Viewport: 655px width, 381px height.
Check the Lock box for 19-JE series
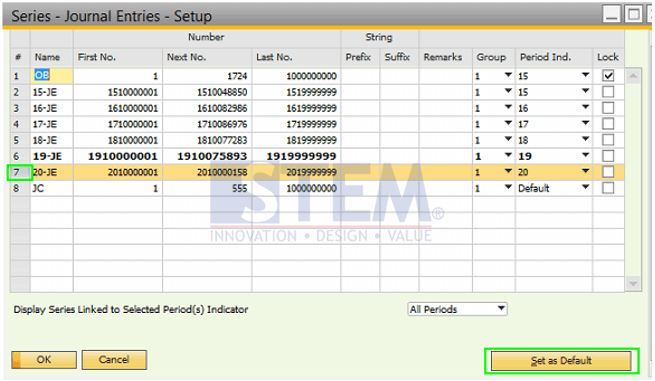(x=608, y=156)
